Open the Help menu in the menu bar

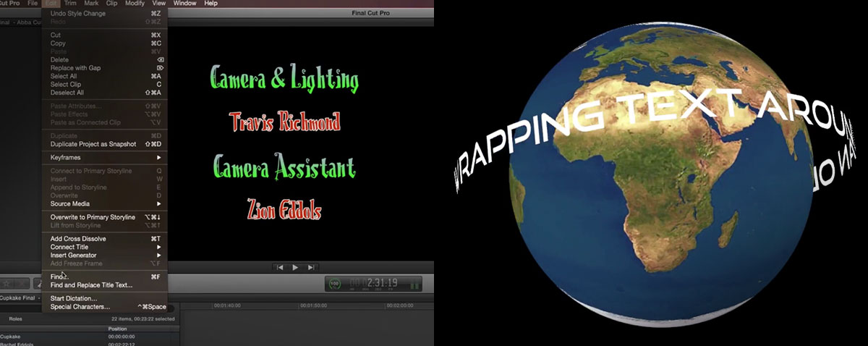click(210, 4)
